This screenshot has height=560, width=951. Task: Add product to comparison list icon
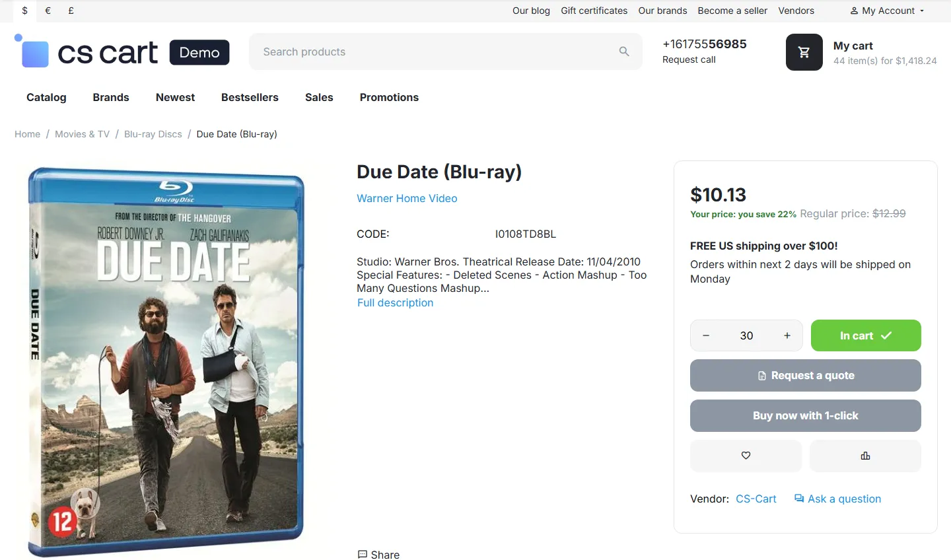[x=865, y=456]
